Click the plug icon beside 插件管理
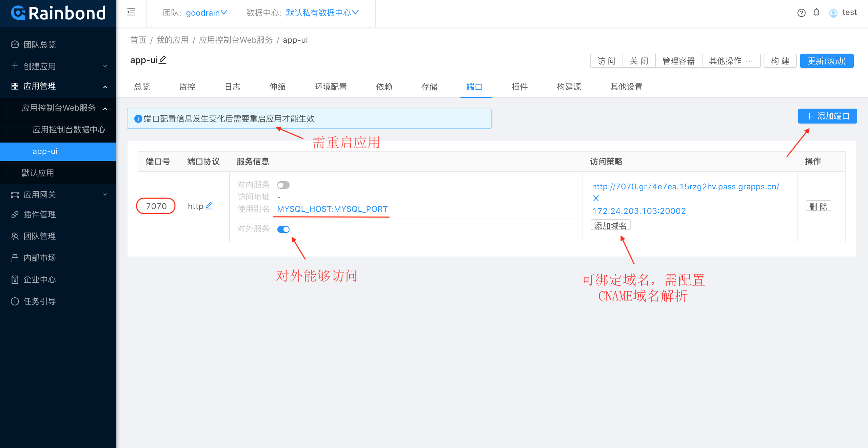Screen dimensions: 868x448 click(15, 214)
